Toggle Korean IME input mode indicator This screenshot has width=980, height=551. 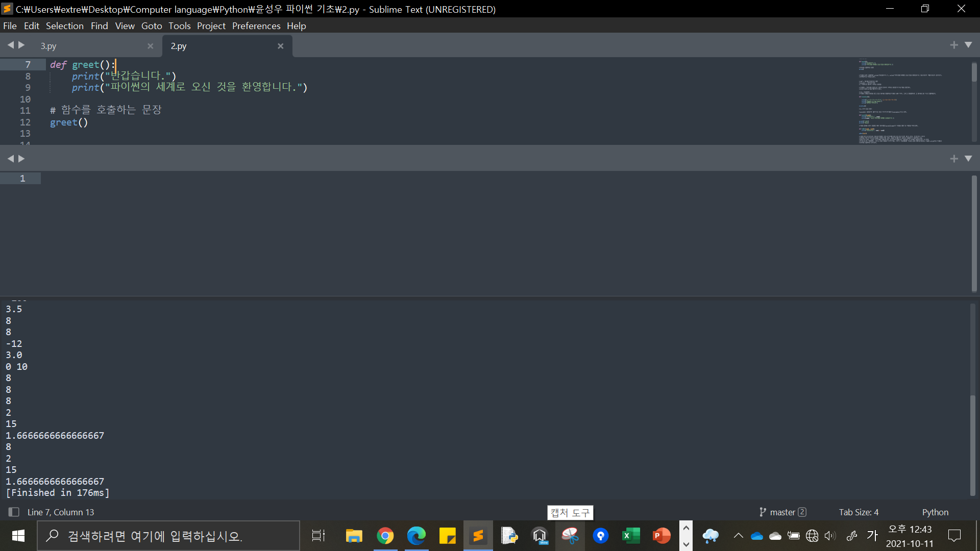pos(872,535)
